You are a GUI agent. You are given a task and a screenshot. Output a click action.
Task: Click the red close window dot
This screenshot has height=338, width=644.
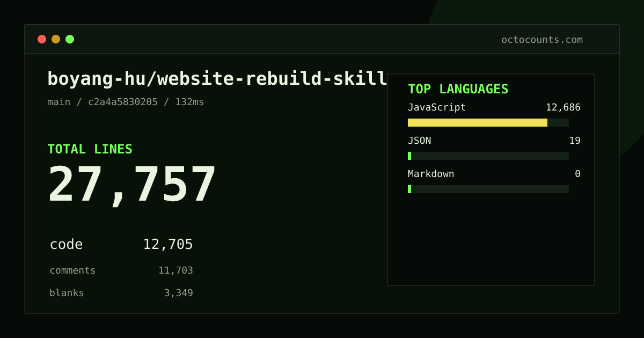[42, 39]
